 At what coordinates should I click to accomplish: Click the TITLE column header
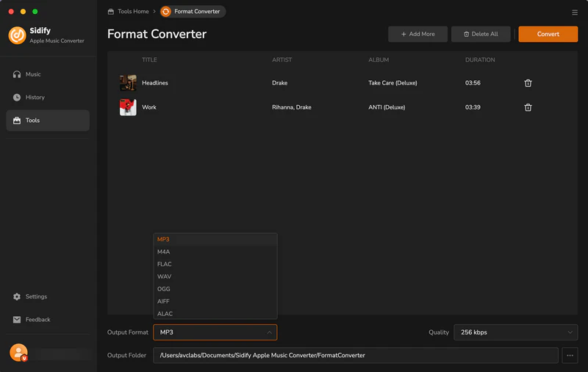tap(149, 60)
